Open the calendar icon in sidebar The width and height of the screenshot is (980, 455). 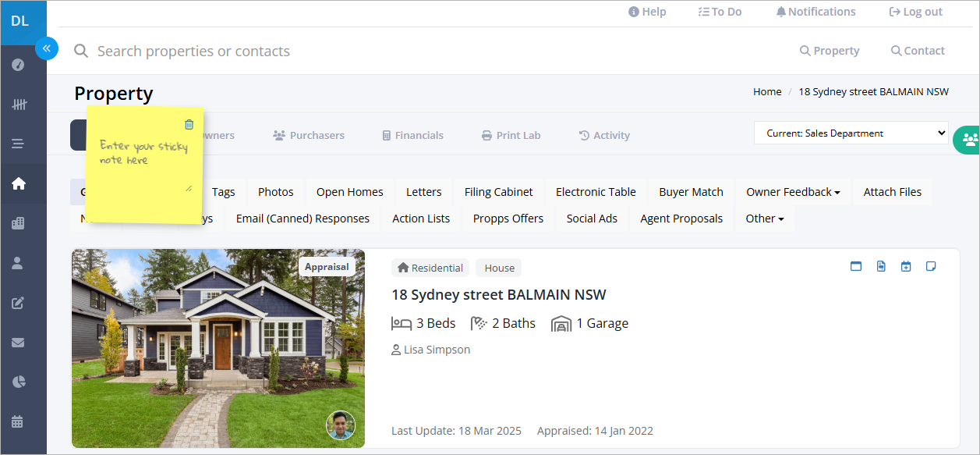coord(18,421)
